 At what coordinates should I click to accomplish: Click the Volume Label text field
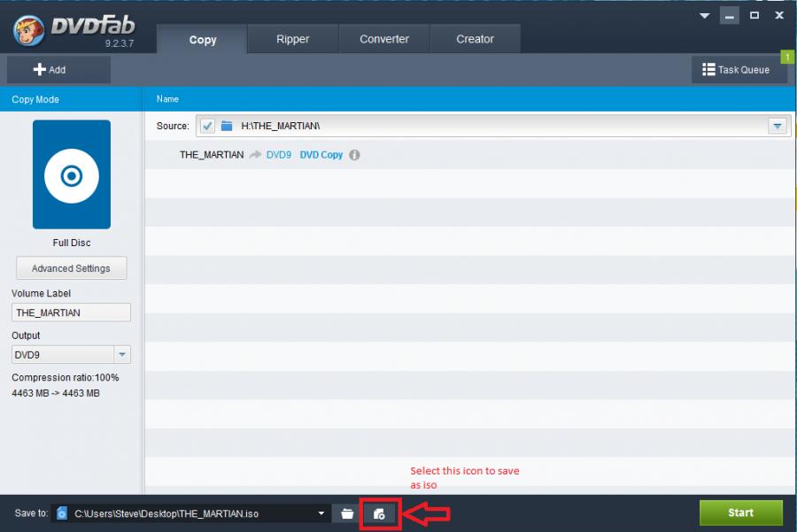point(71,312)
